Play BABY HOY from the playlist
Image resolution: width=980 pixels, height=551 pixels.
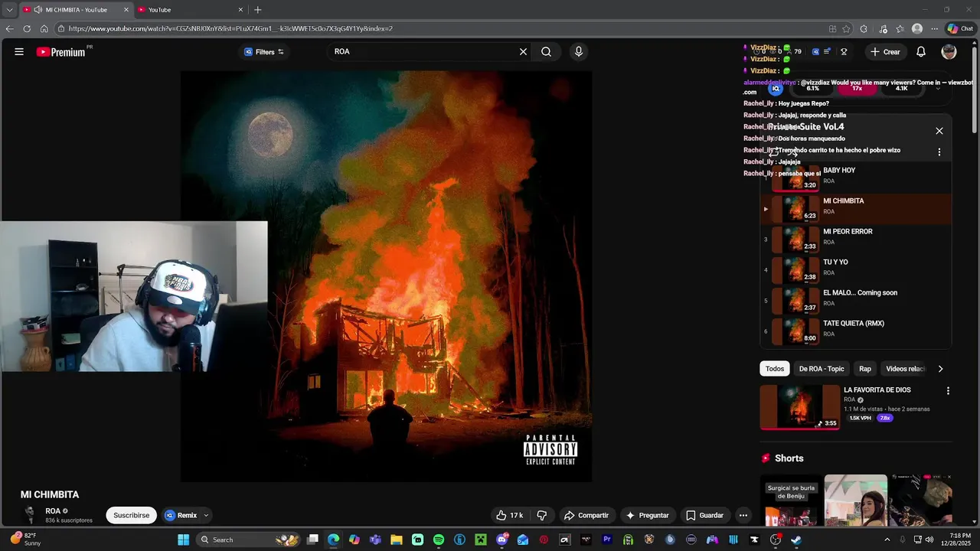tap(856, 178)
